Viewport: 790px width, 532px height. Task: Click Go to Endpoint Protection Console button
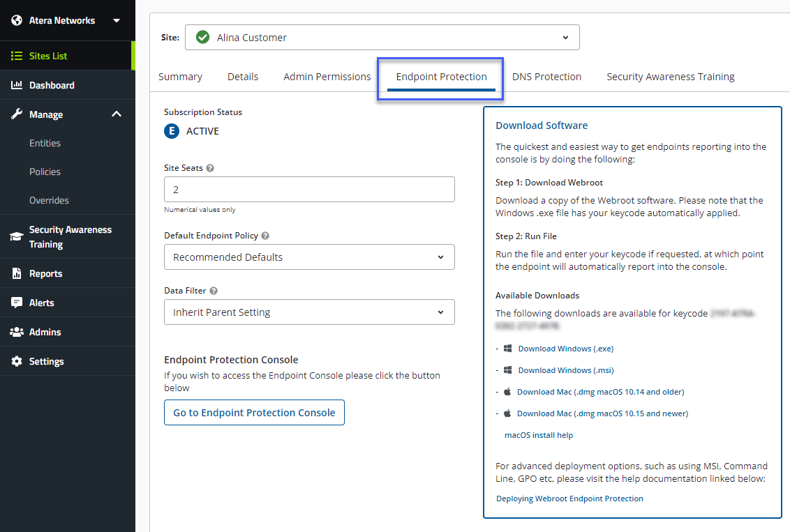254,413
